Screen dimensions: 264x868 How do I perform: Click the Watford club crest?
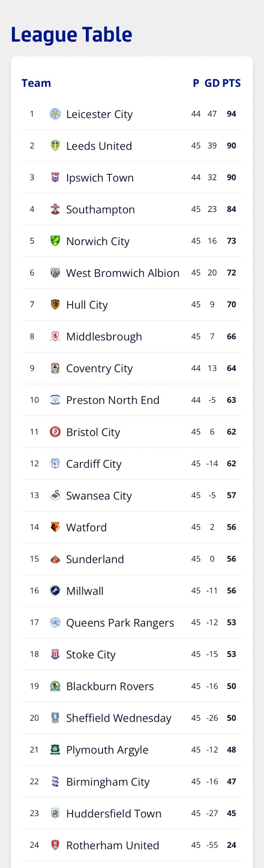pyautogui.click(x=55, y=527)
